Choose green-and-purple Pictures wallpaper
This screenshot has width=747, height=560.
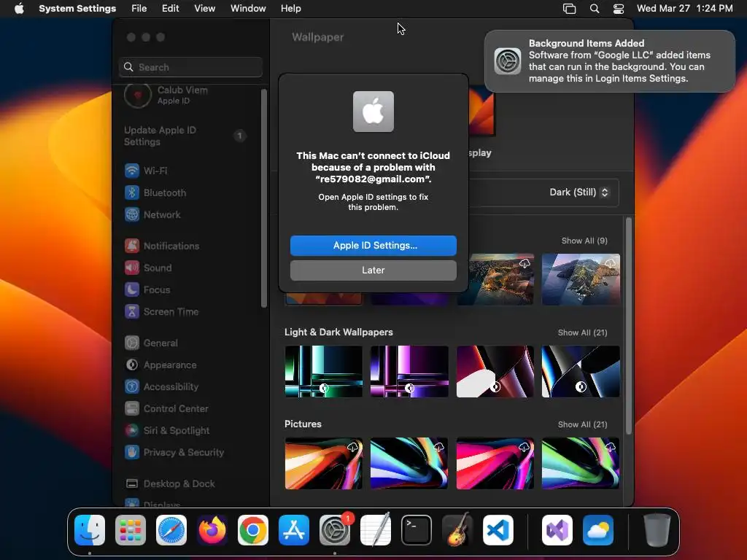pyautogui.click(x=581, y=463)
